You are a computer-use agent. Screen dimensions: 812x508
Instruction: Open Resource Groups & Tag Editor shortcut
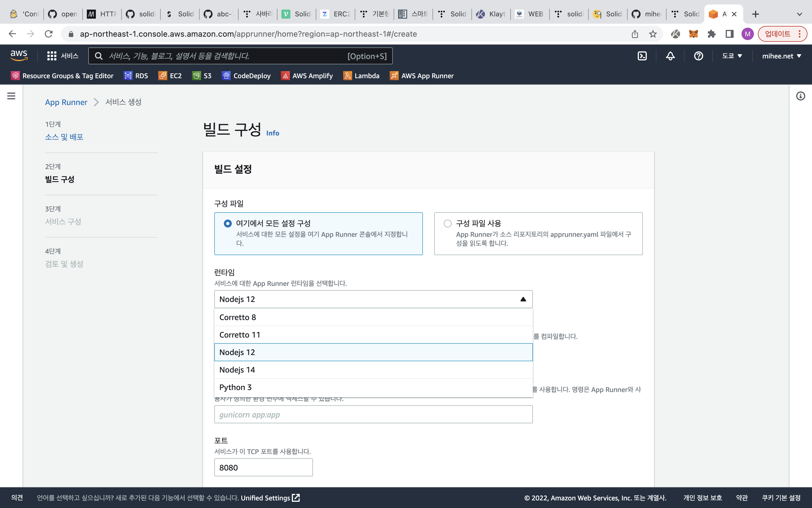click(62, 76)
